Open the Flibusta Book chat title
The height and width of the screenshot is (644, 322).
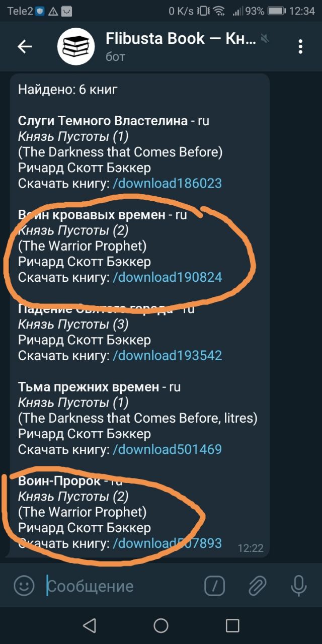click(181, 38)
